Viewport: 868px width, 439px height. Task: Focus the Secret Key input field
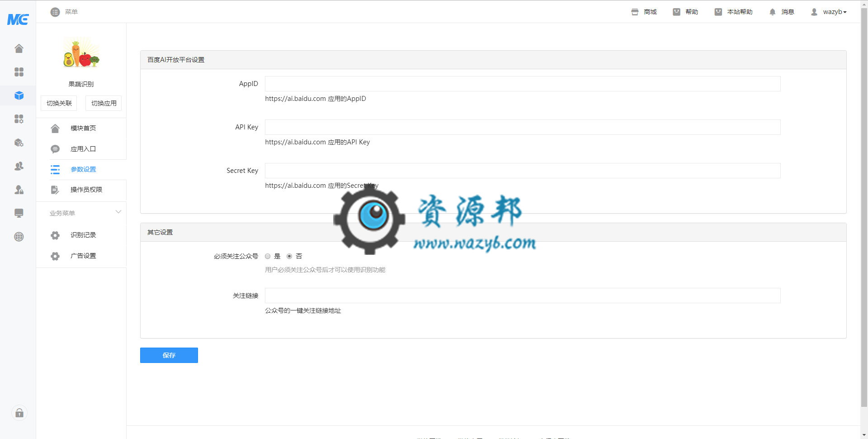point(522,171)
